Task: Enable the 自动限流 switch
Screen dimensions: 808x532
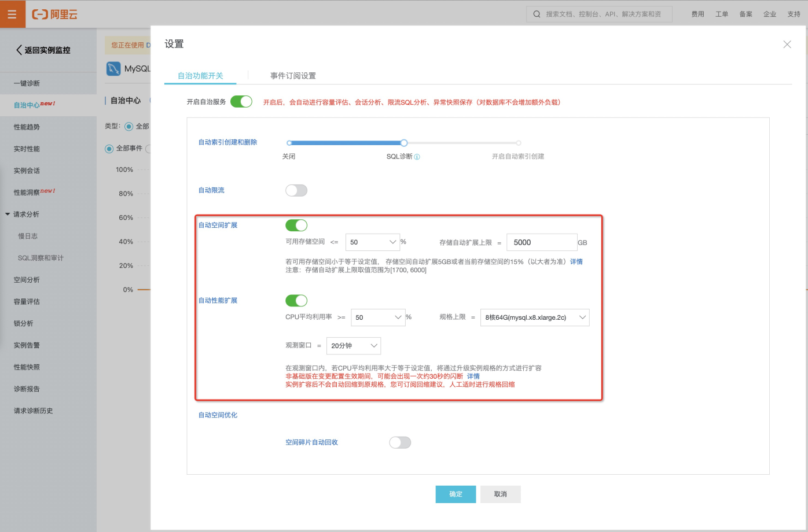Action: point(296,190)
